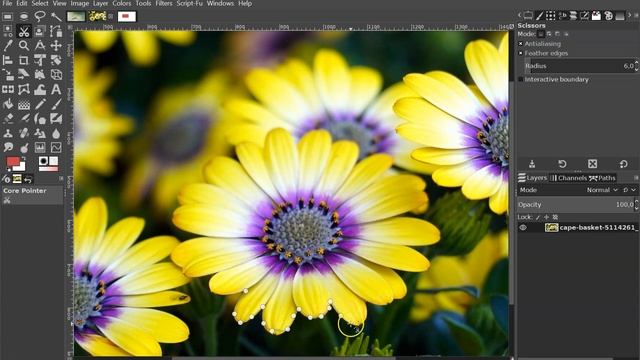
Task: Switch to the yellow flowers image thumbnail tab
Action: [x=97, y=16]
